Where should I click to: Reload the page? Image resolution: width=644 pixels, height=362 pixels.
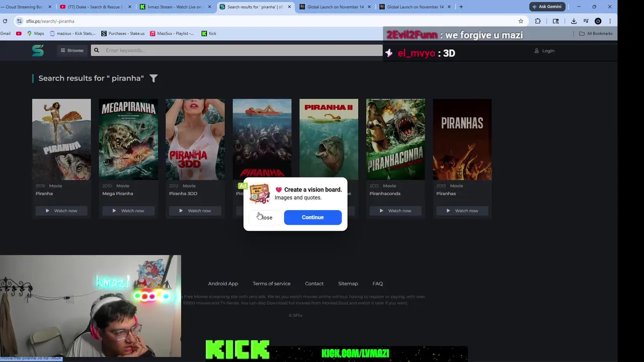(5, 21)
